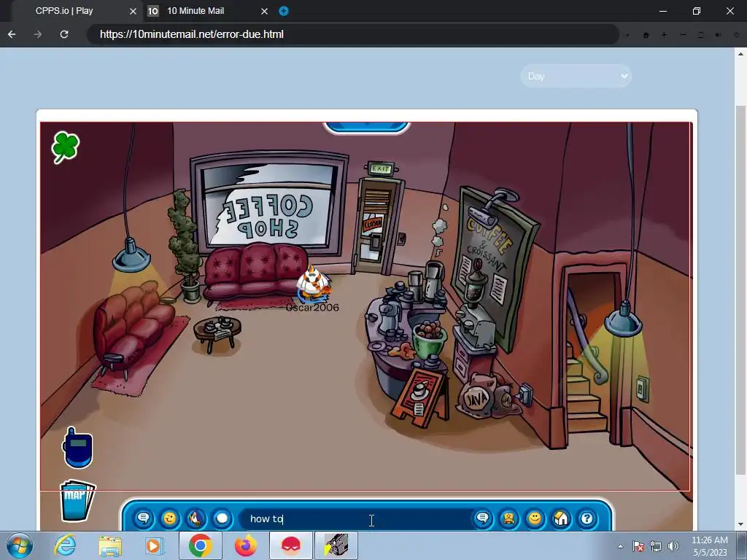Go back to the previous page
Image resolution: width=747 pixels, height=560 pixels.
[x=12, y=34]
